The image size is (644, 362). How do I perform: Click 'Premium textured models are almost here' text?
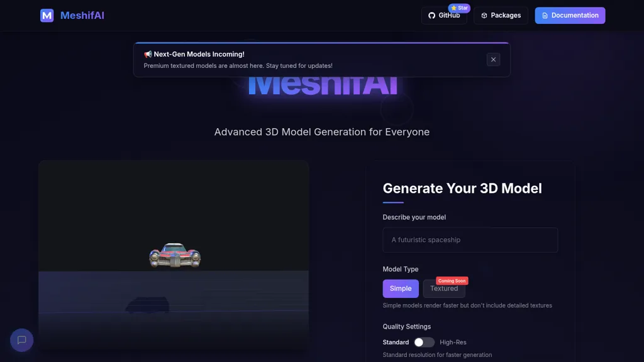[x=238, y=65]
